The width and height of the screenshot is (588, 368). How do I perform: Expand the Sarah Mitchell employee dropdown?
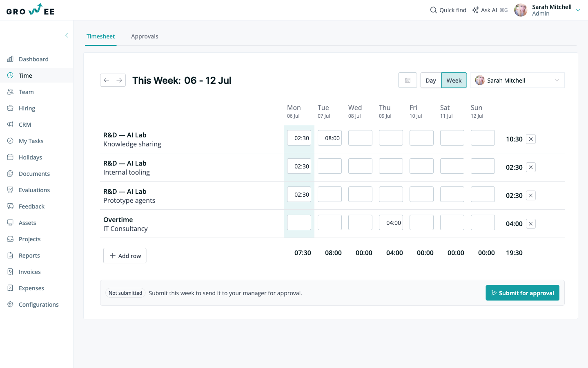point(517,80)
